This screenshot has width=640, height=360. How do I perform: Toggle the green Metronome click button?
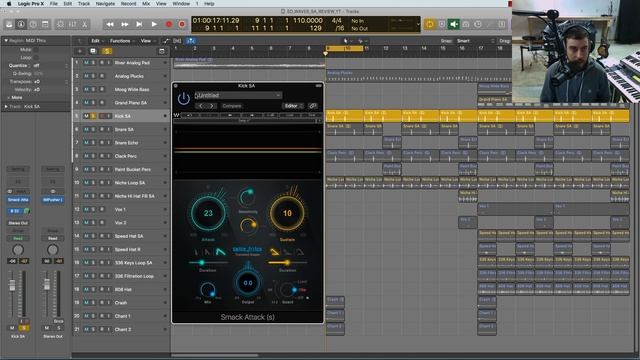point(453,24)
